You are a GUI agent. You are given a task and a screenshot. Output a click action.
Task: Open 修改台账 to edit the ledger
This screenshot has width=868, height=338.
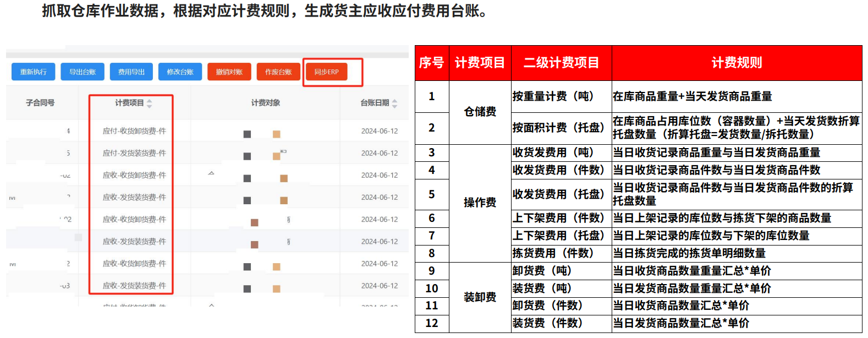pos(180,72)
